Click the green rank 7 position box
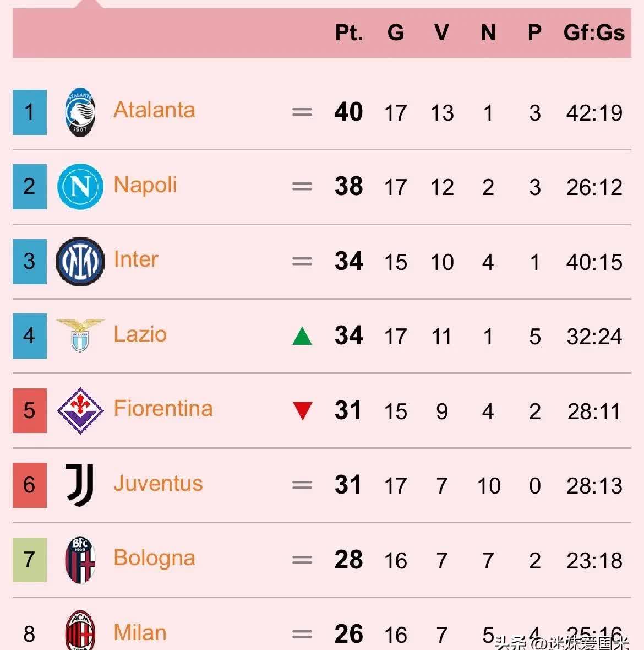644x650 pixels. click(x=30, y=560)
